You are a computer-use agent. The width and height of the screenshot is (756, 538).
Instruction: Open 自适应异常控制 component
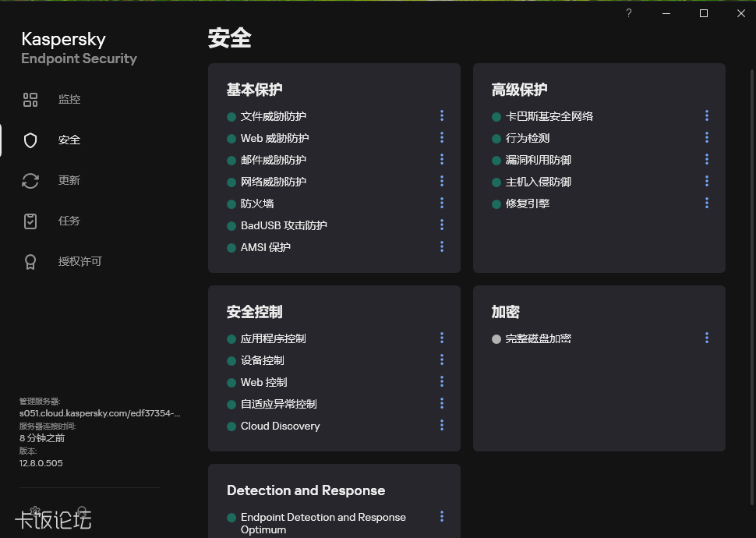click(x=279, y=405)
